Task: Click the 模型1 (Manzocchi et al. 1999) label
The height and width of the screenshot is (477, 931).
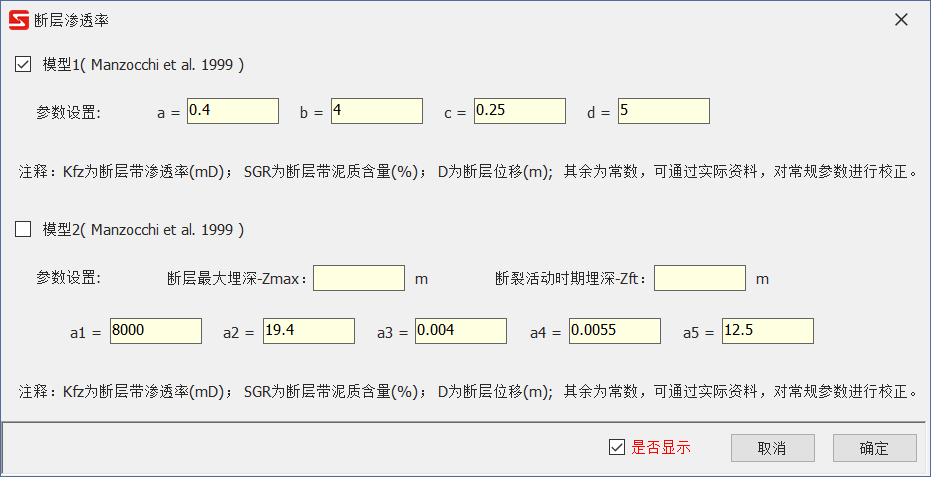Action: coord(143,65)
